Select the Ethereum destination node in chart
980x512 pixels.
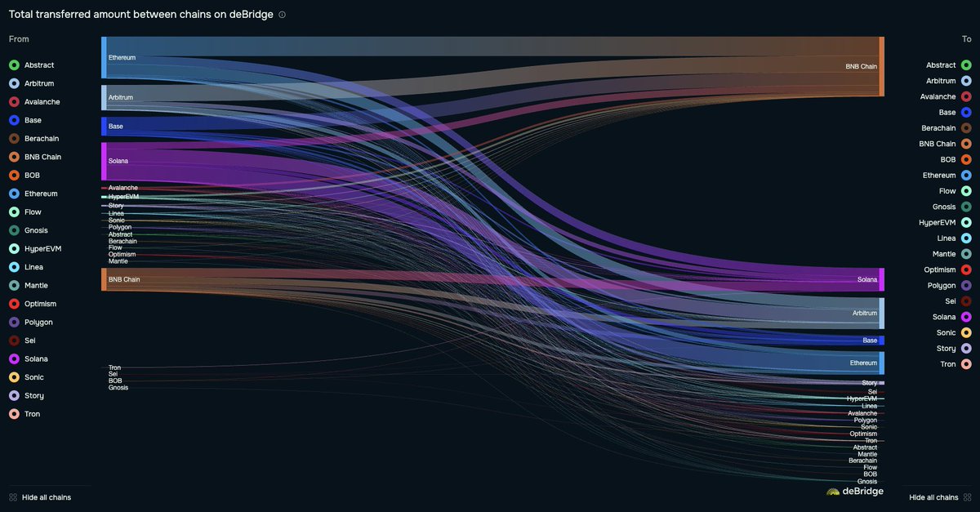coord(882,363)
